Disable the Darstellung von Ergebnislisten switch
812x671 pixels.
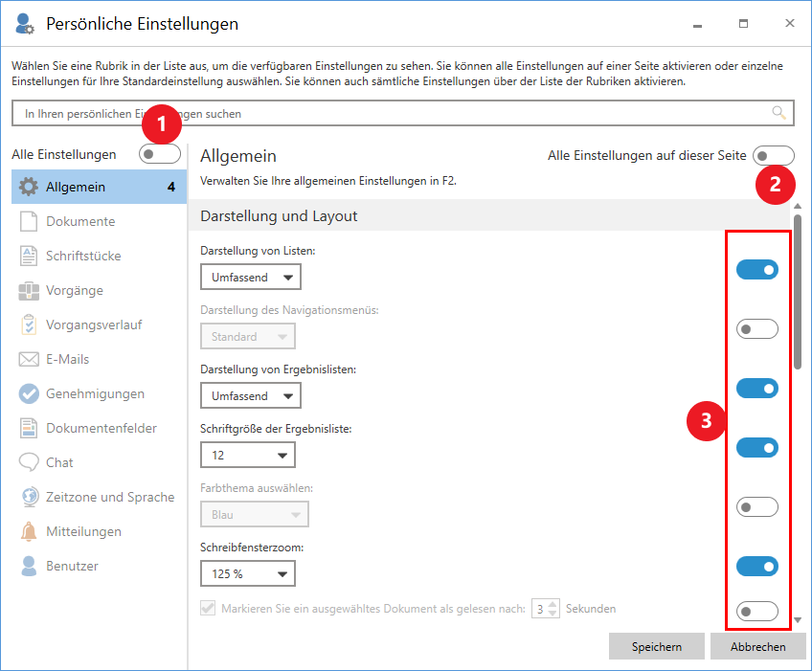coord(757,389)
